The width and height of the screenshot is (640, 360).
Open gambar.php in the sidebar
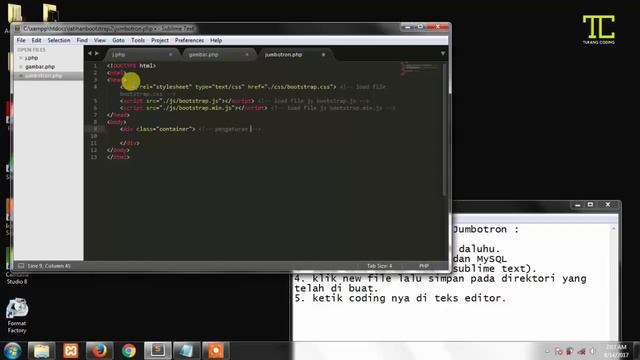pyautogui.click(x=40, y=67)
